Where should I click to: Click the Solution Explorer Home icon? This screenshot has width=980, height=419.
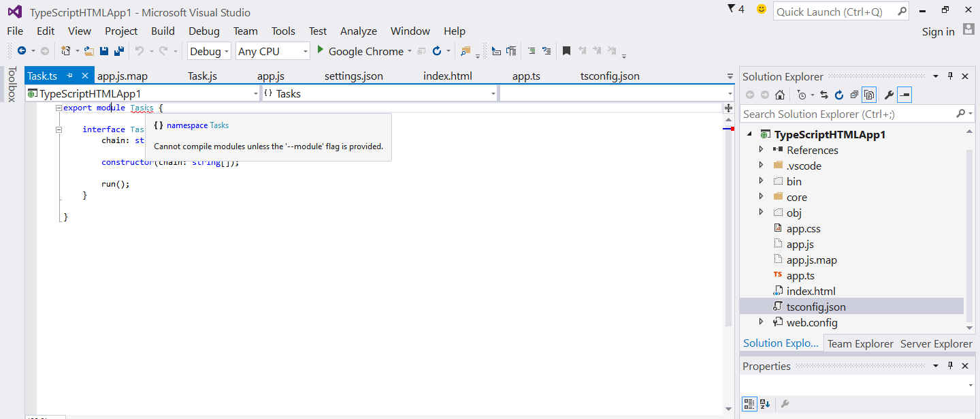click(780, 95)
